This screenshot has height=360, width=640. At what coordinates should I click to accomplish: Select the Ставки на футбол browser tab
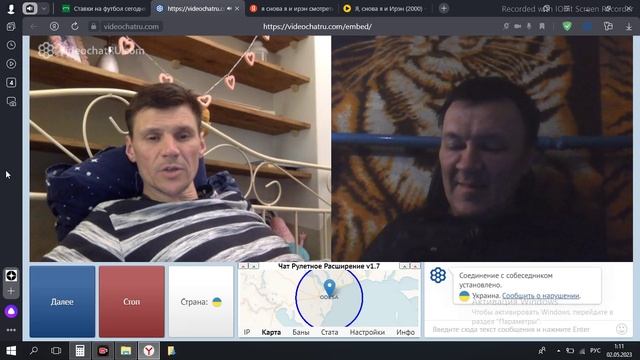pyautogui.click(x=103, y=9)
